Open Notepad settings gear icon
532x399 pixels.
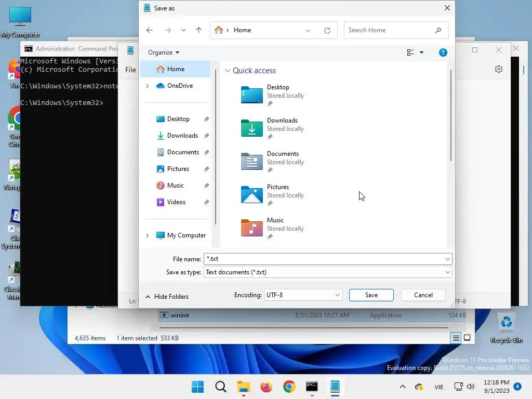[498, 69]
